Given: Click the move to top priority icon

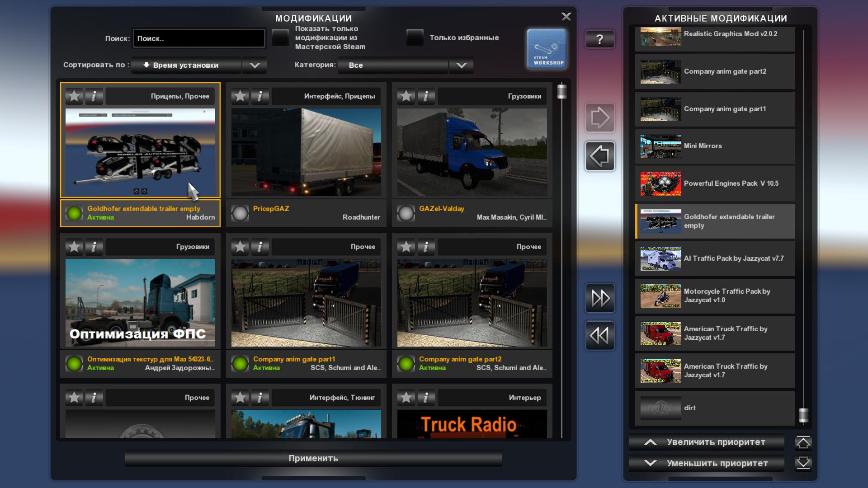Looking at the screenshot, I should 803,442.
